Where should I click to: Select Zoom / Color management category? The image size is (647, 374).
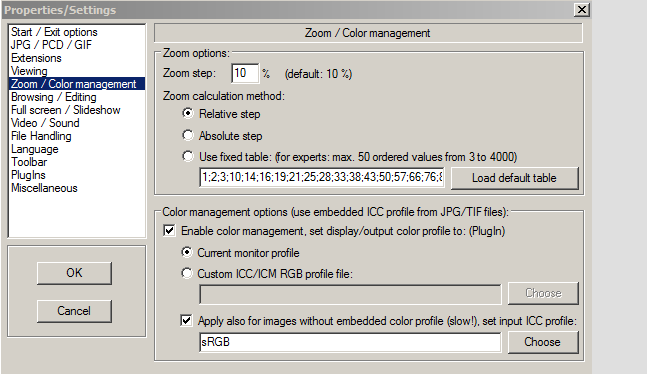pos(77,84)
